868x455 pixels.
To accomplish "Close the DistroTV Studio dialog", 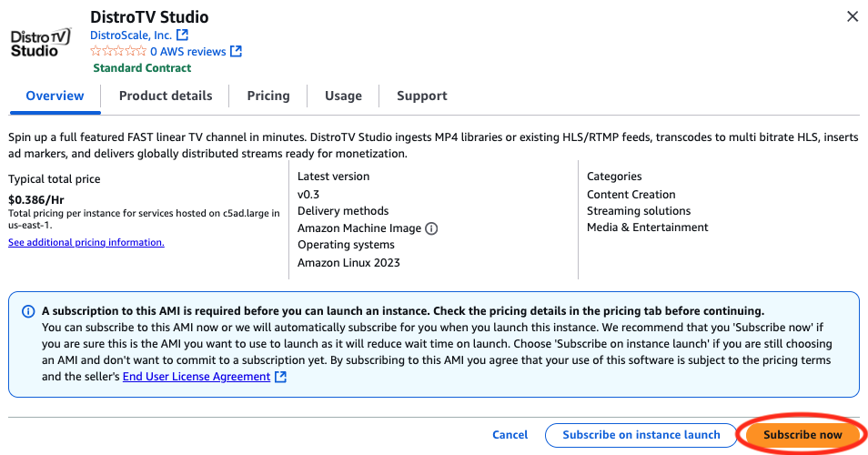I will tap(852, 16).
